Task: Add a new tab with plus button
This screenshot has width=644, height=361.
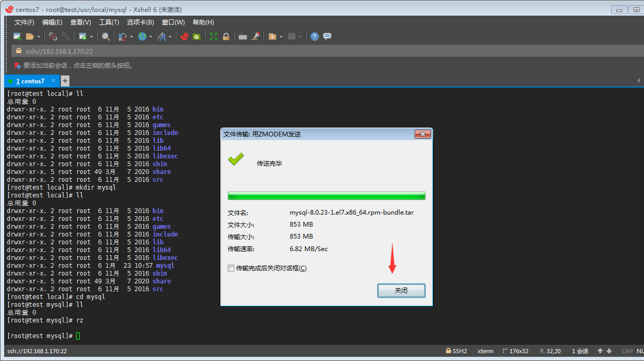Action: pyautogui.click(x=65, y=81)
